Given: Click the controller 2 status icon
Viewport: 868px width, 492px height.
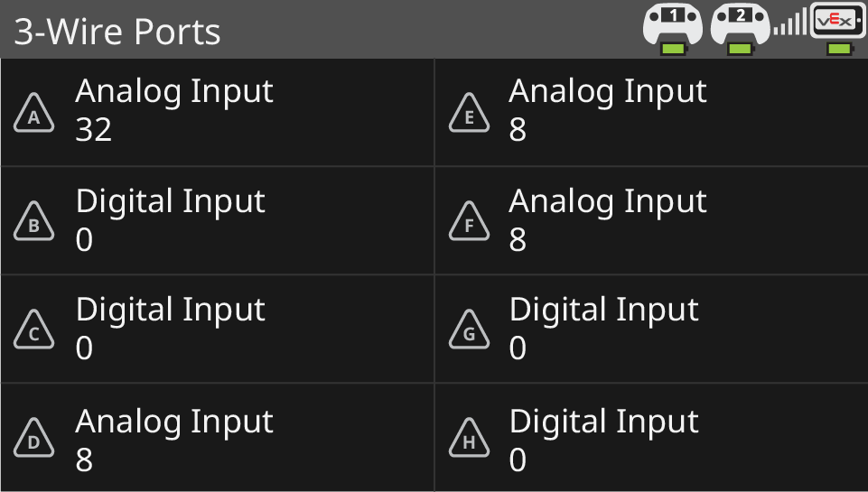Looking at the screenshot, I should (x=740, y=28).
